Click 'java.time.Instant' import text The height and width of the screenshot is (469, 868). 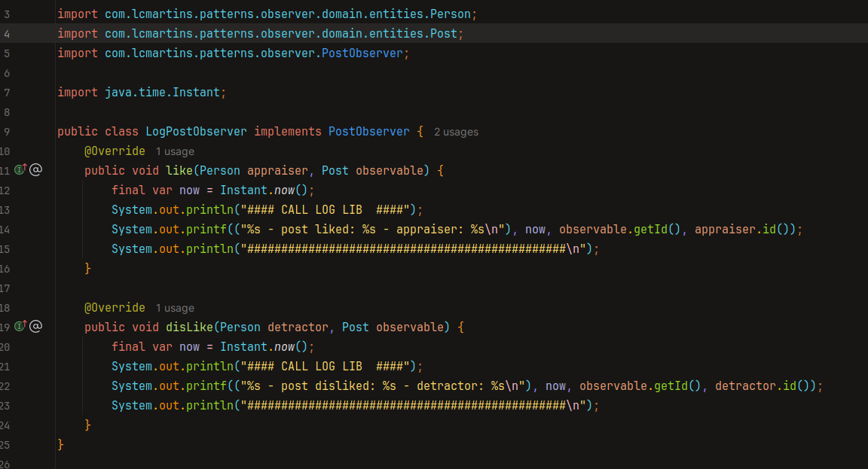[163, 93]
